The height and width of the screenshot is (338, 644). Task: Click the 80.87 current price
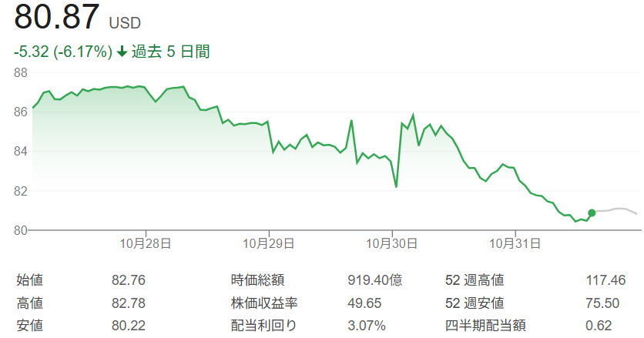57,18
